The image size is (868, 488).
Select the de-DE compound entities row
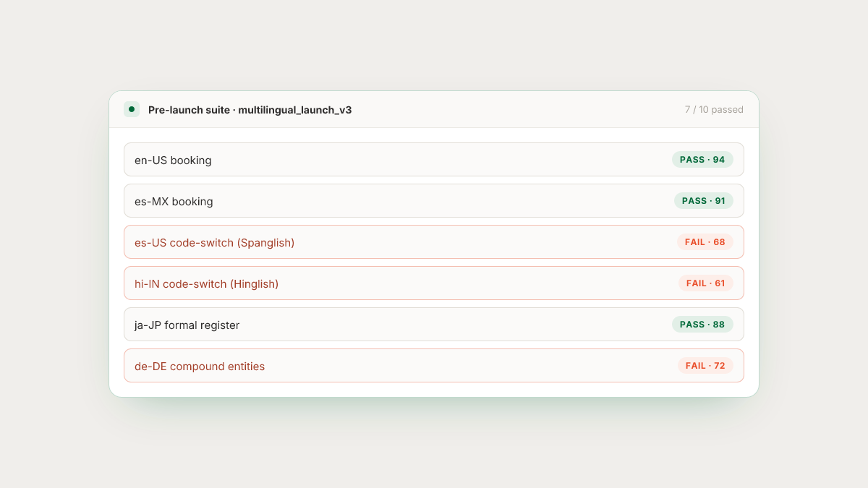tap(434, 366)
